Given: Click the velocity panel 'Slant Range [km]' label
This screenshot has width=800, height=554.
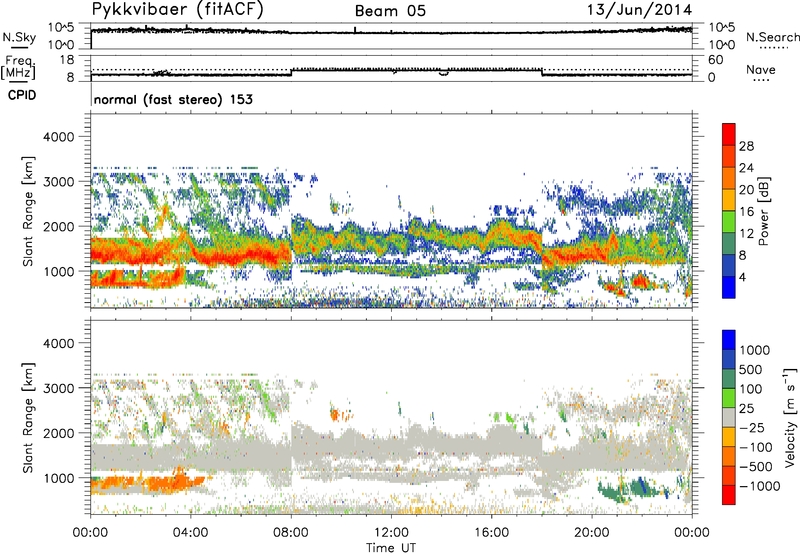Looking at the screenshot, I should click(x=28, y=418).
